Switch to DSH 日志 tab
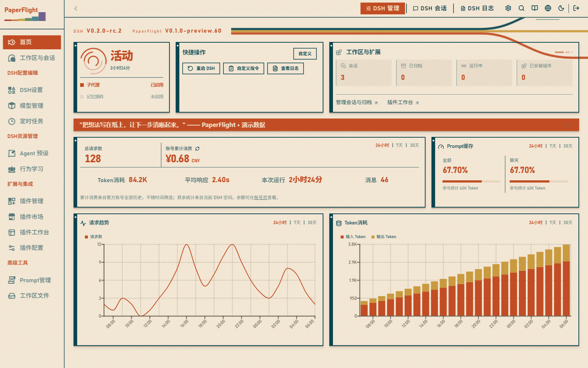The image size is (588, 368). [477, 8]
